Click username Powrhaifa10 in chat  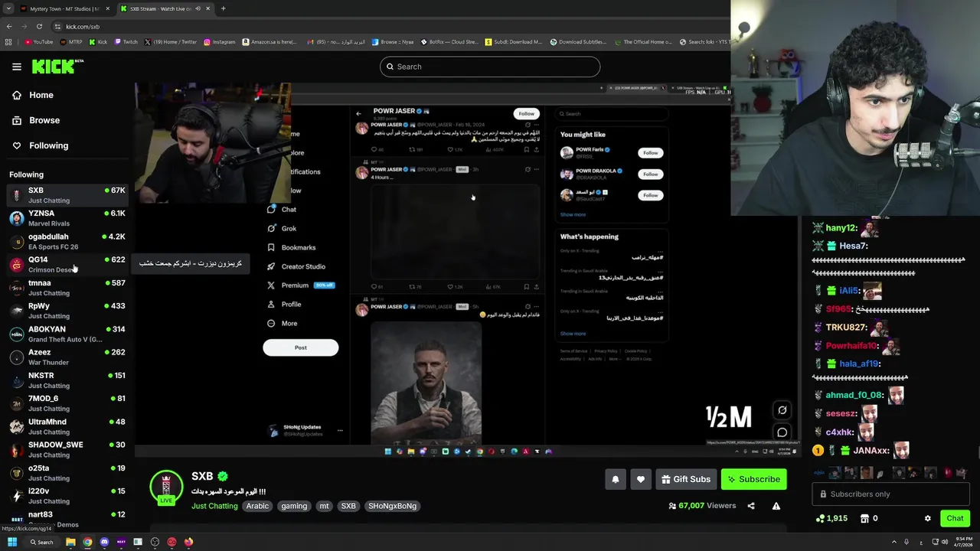pos(852,346)
